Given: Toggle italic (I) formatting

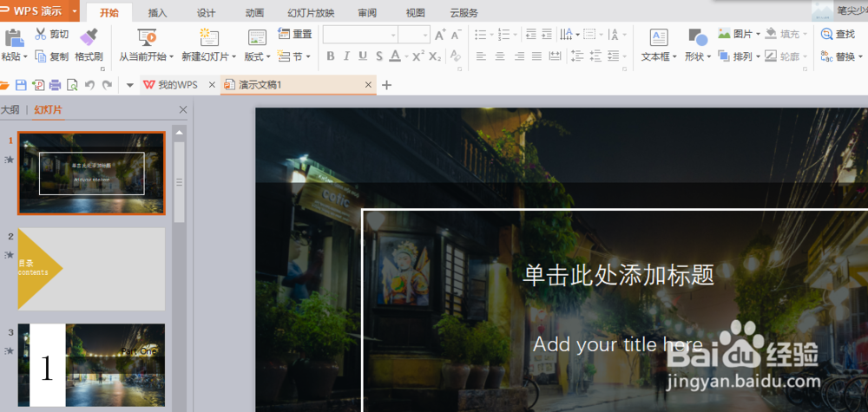Looking at the screenshot, I should [346, 56].
